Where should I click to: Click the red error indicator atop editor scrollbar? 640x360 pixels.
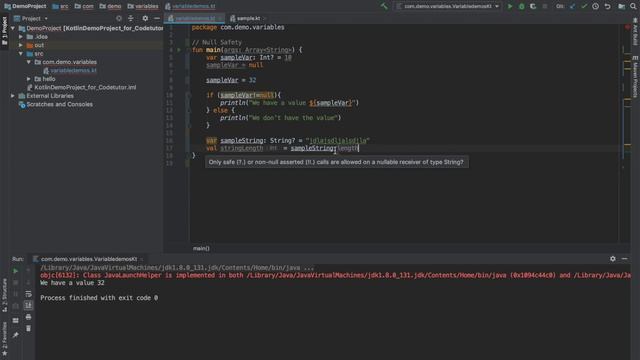tap(627, 27)
